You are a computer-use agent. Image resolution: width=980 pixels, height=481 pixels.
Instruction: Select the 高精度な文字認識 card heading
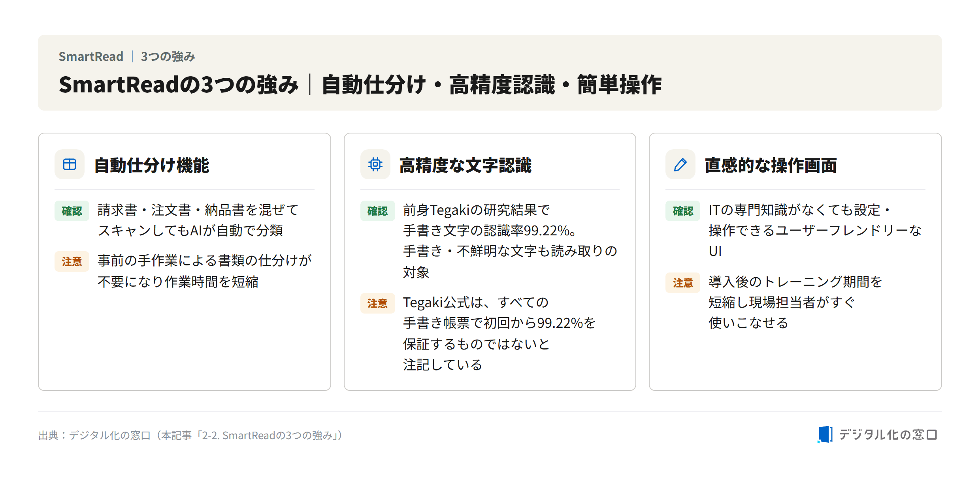(465, 165)
